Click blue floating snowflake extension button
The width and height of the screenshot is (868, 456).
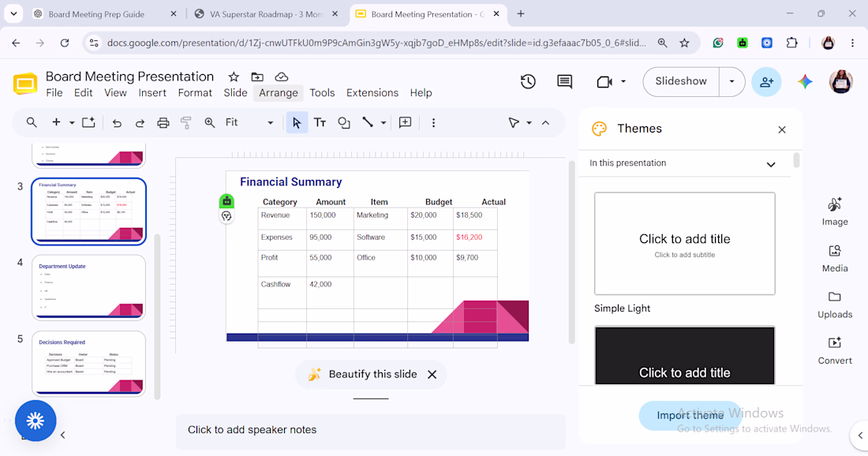[x=36, y=420]
